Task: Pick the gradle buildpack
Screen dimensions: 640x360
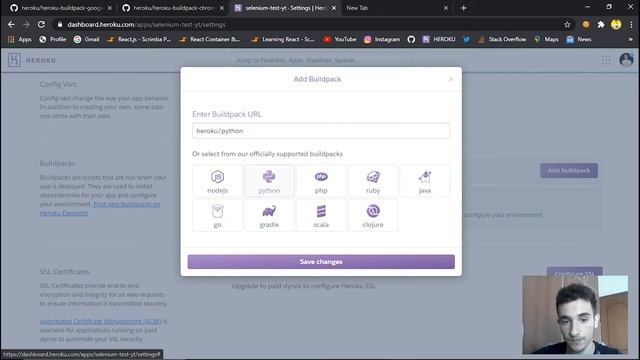Action: tap(269, 216)
